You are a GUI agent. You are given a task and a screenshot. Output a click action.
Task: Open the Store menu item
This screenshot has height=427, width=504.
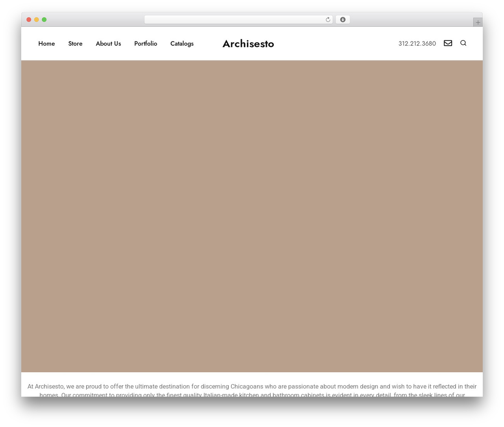[x=75, y=43]
